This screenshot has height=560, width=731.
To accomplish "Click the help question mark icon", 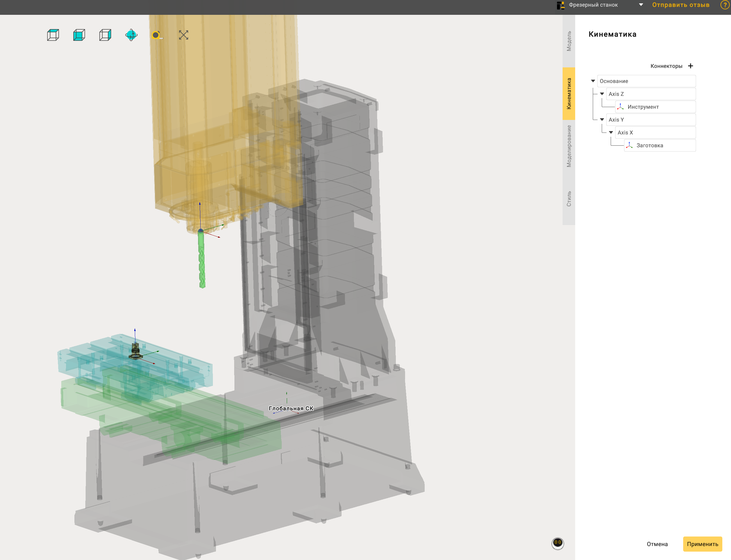I will [725, 5].
